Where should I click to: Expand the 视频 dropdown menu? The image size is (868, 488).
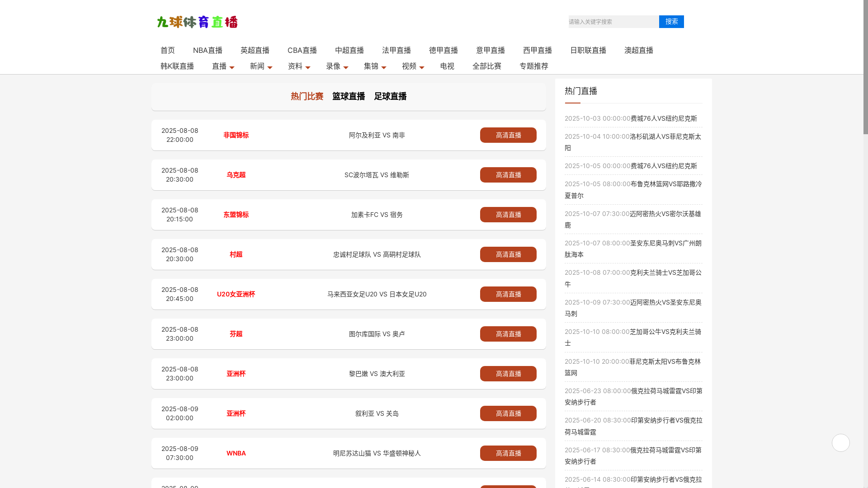(413, 66)
